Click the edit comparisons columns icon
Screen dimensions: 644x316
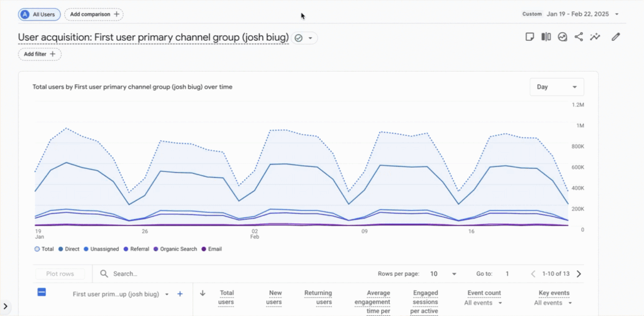point(546,37)
